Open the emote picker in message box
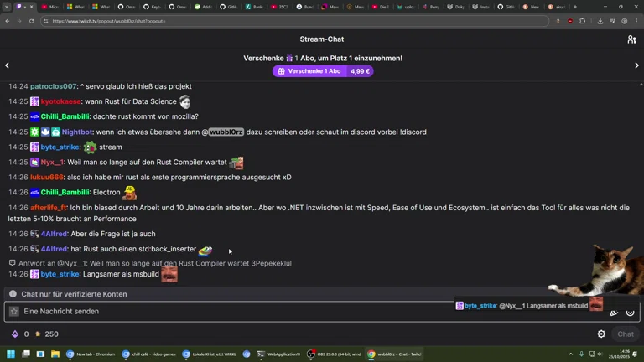 click(x=630, y=312)
